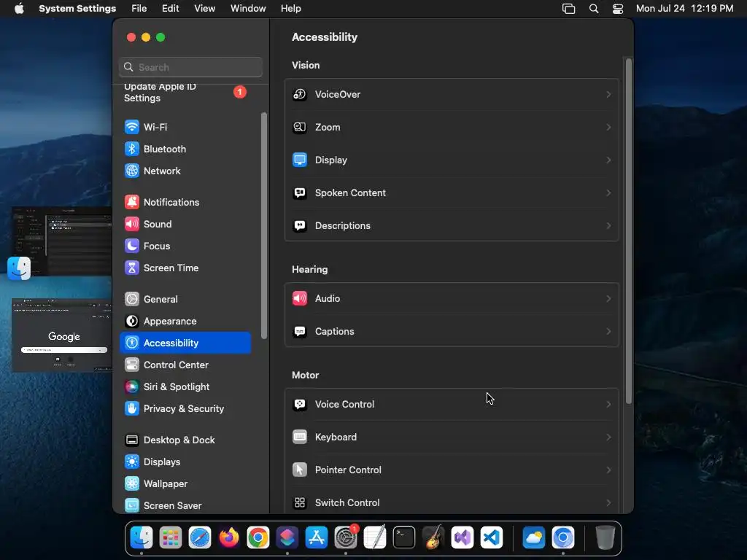Click the Privacy & Security hand icon
Viewport: 747px width, 560px height.
[132, 409]
